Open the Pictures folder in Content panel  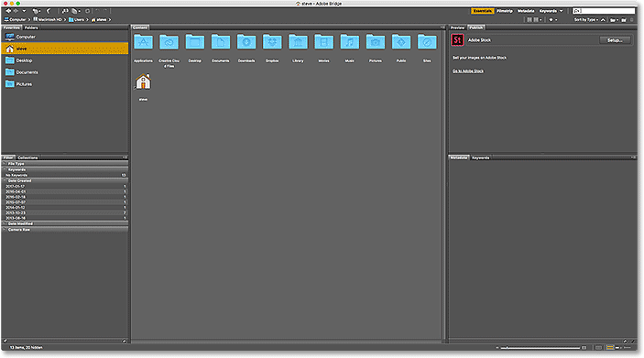pyautogui.click(x=376, y=42)
